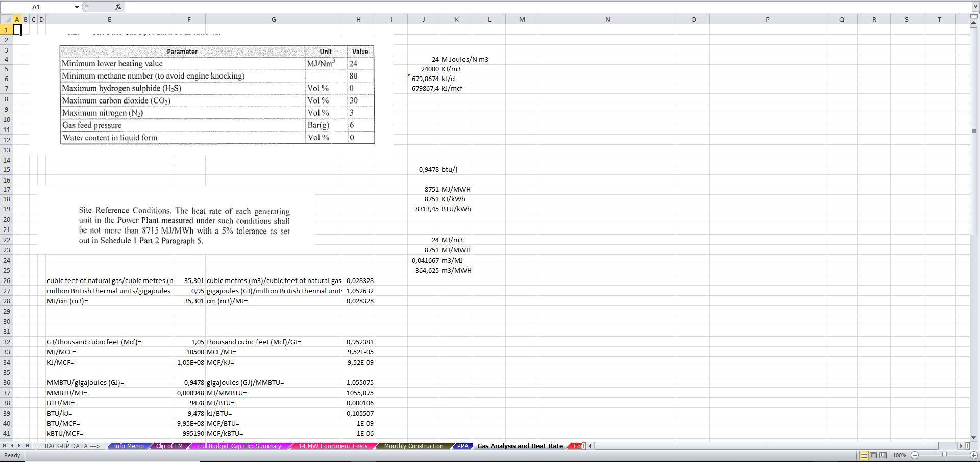Click the Select All corner button above row headers

click(7, 19)
